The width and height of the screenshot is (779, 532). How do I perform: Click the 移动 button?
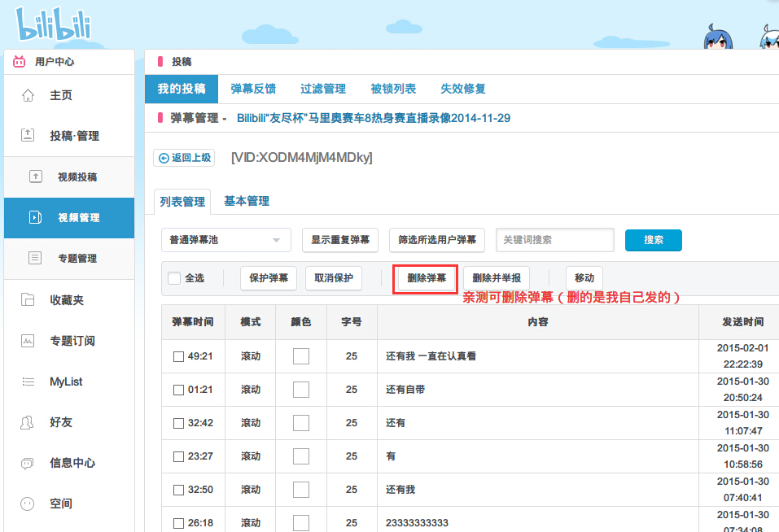click(584, 278)
